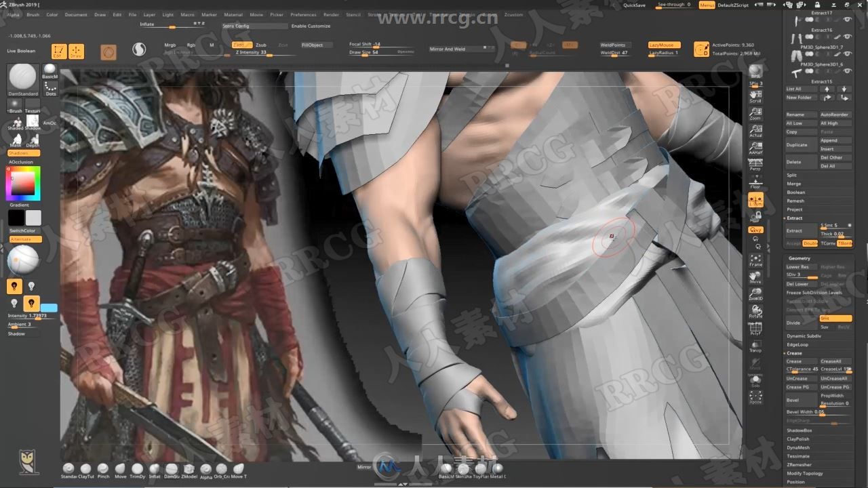Adjust the Draw Size slider
The width and height of the screenshot is (868, 488).
381,52
